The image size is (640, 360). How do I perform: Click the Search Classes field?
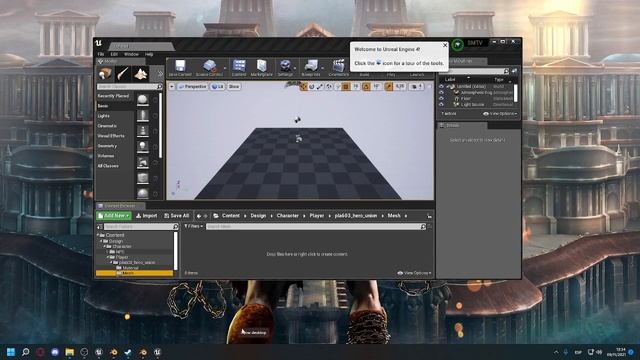tap(129, 87)
